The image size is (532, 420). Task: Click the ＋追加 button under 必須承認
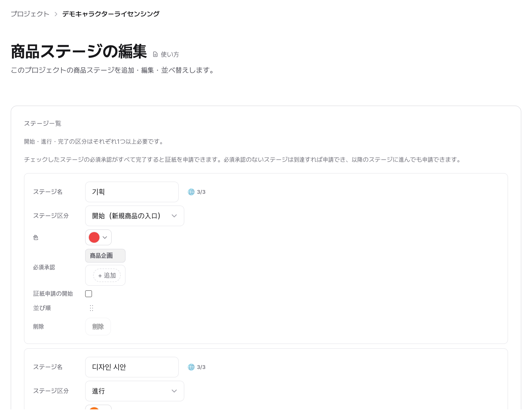107,275
